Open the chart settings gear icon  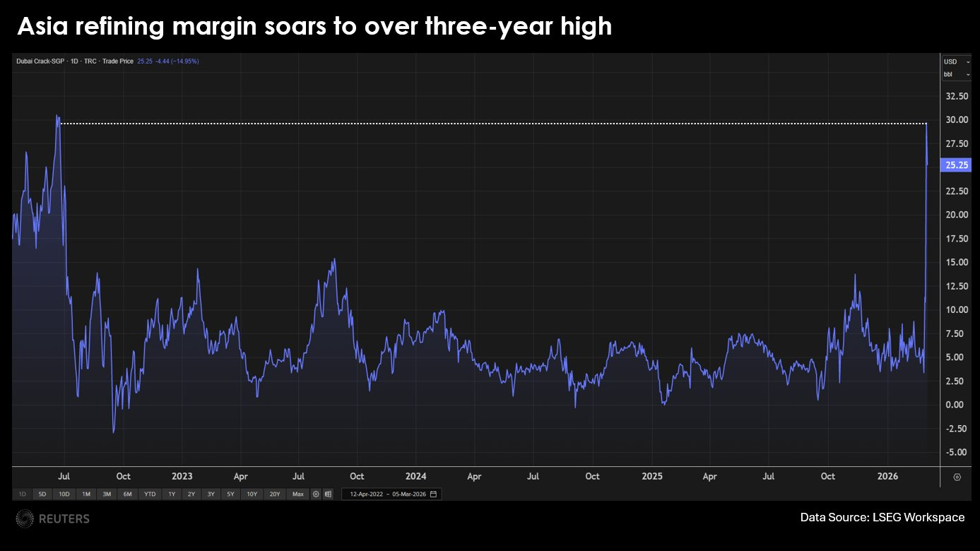(316, 494)
